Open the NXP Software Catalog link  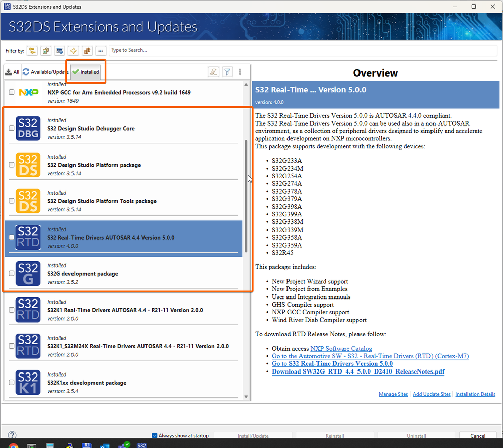pos(341,349)
